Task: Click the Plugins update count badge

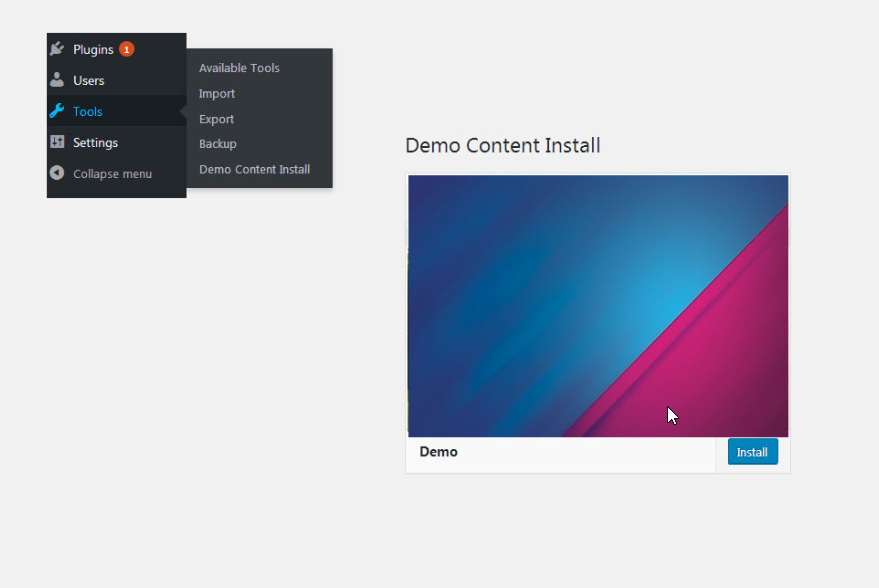Action: (x=127, y=49)
